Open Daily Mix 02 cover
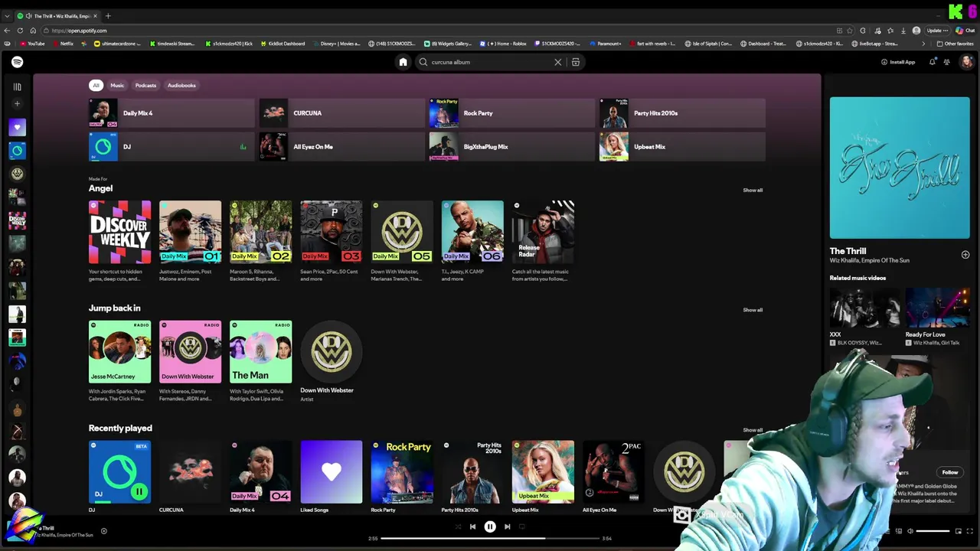Image resolution: width=980 pixels, height=551 pixels. [260, 232]
